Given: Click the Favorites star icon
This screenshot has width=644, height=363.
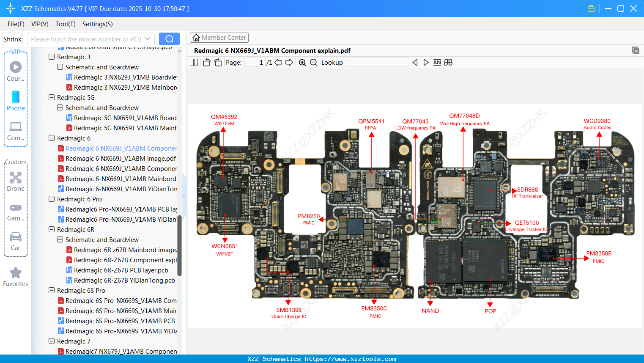Looking at the screenshot, I should coord(16,272).
